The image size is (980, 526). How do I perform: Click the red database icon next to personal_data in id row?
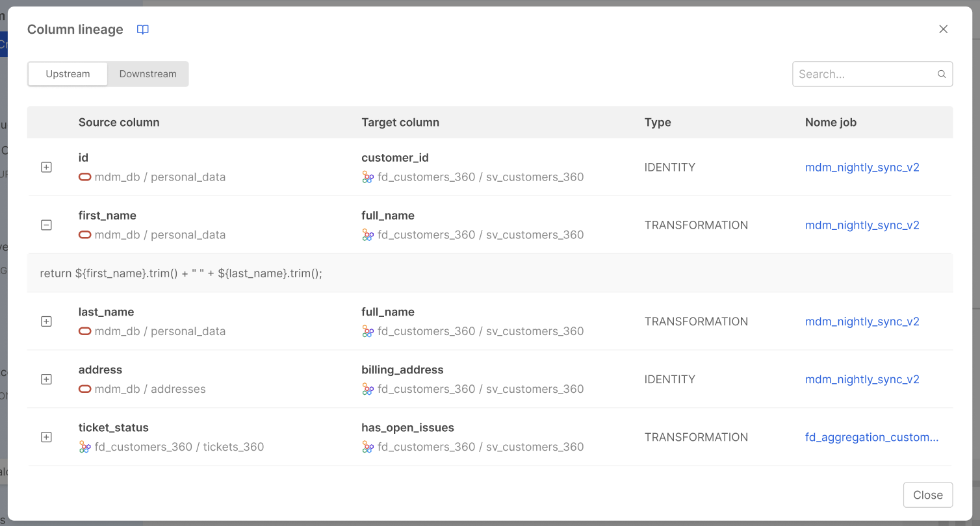point(84,177)
